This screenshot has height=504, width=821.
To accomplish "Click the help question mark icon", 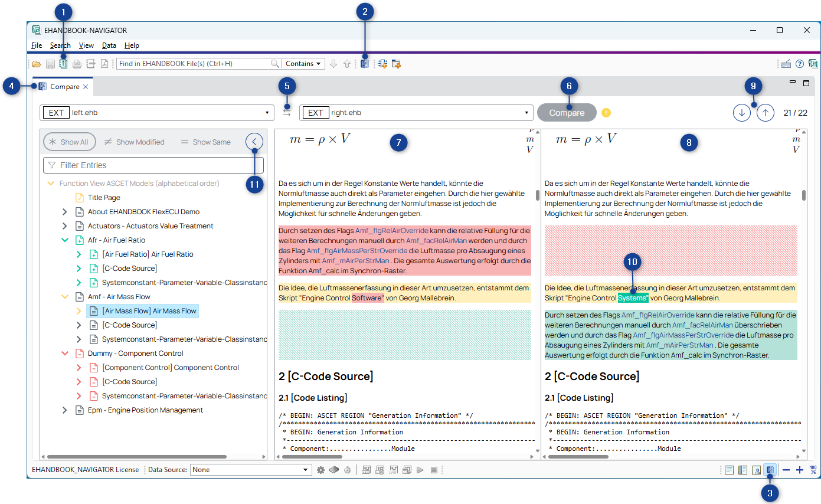I will click(800, 64).
